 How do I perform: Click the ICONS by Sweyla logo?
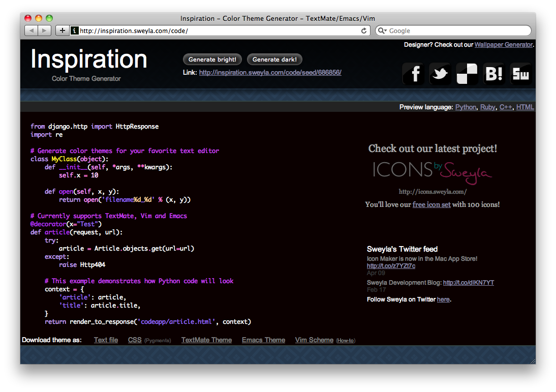(433, 173)
